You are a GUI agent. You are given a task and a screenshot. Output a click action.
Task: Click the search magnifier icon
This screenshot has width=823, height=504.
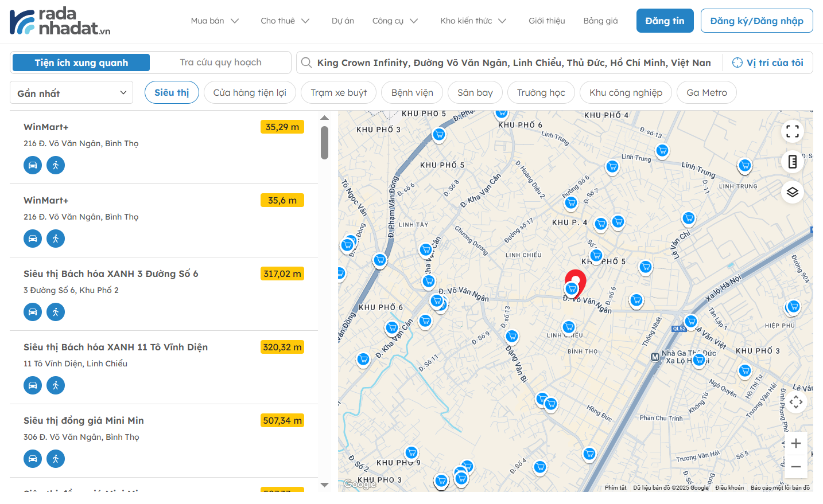[x=306, y=62]
